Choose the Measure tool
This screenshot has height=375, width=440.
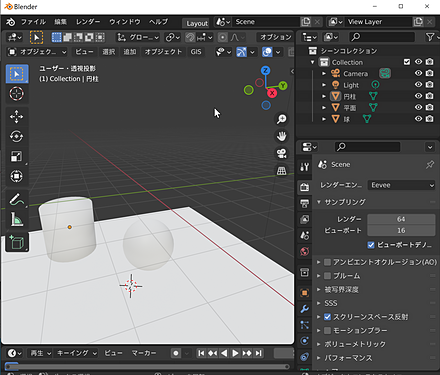(16, 219)
